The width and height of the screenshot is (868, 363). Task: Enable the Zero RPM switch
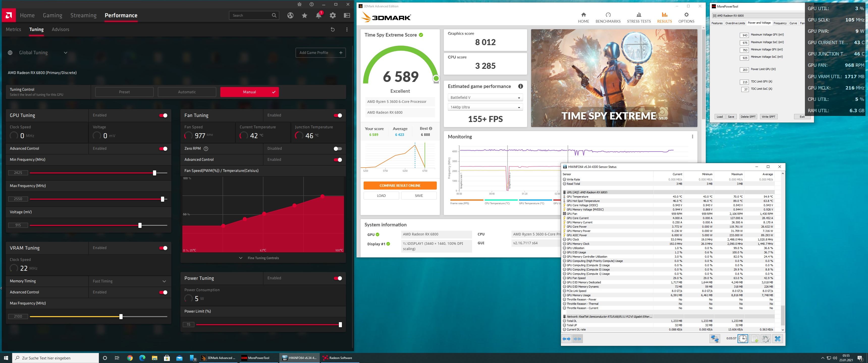point(338,148)
